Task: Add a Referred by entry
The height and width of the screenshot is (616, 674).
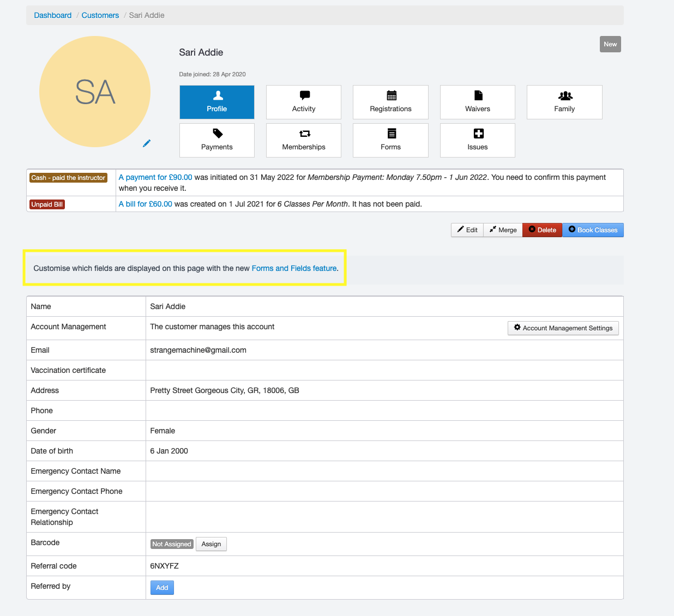Action: [162, 588]
